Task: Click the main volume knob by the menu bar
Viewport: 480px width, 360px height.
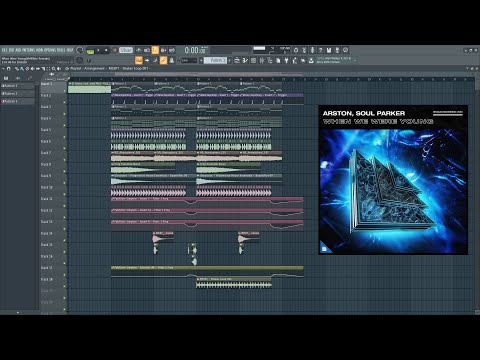Action: tap(80, 50)
